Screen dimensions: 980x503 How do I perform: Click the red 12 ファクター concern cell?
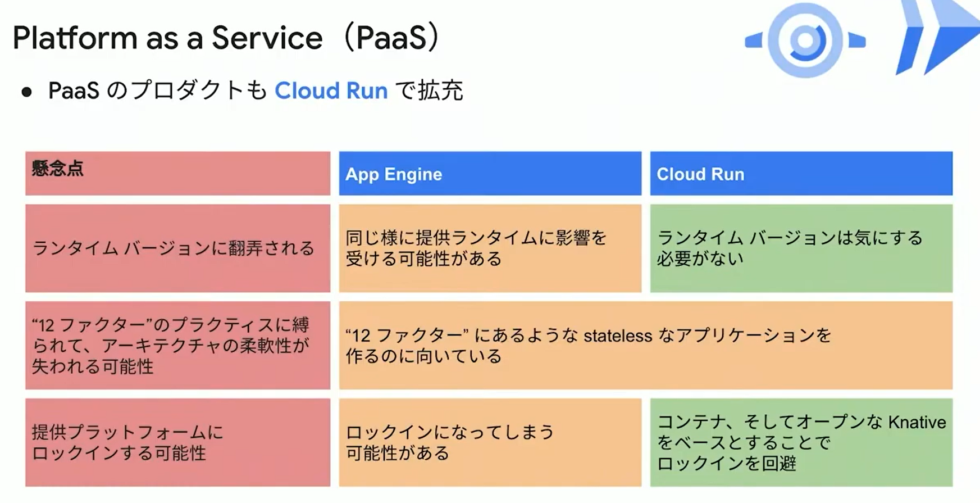point(177,345)
